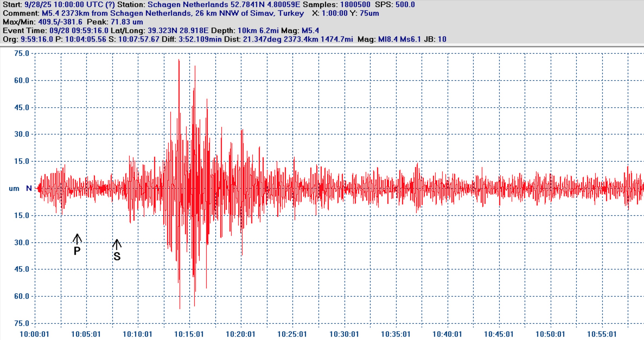Click the SPS value 500.0

pos(405,5)
